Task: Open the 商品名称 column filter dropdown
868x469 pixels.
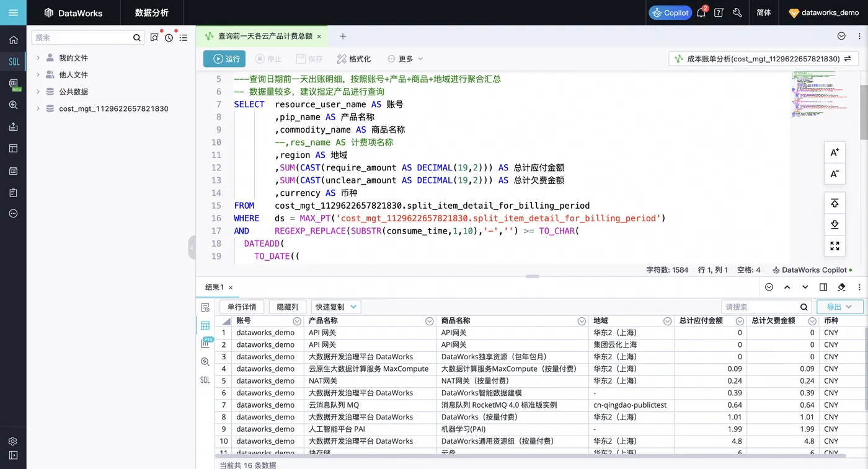Action: pyautogui.click(x=582, y=321)
